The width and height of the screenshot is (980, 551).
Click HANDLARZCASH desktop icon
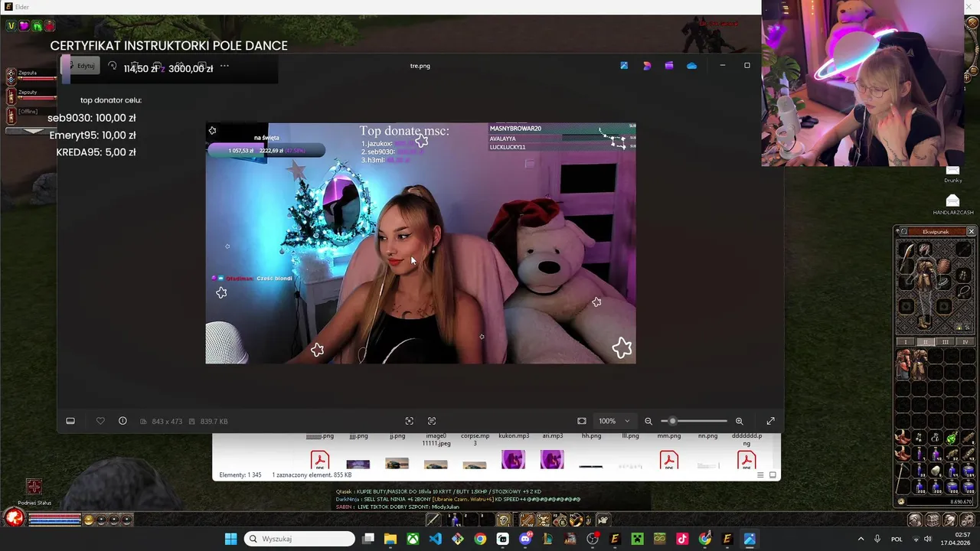952,204
